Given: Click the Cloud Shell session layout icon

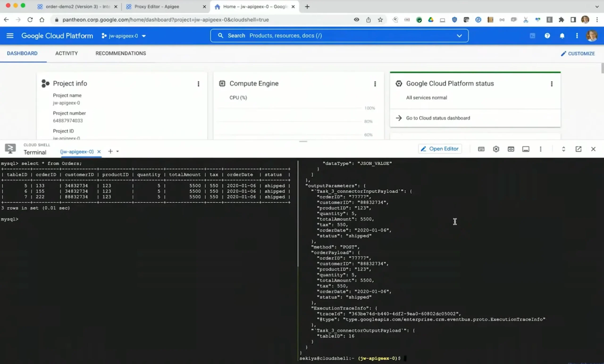Looking at the screenshot, I should tap(526, 149).
